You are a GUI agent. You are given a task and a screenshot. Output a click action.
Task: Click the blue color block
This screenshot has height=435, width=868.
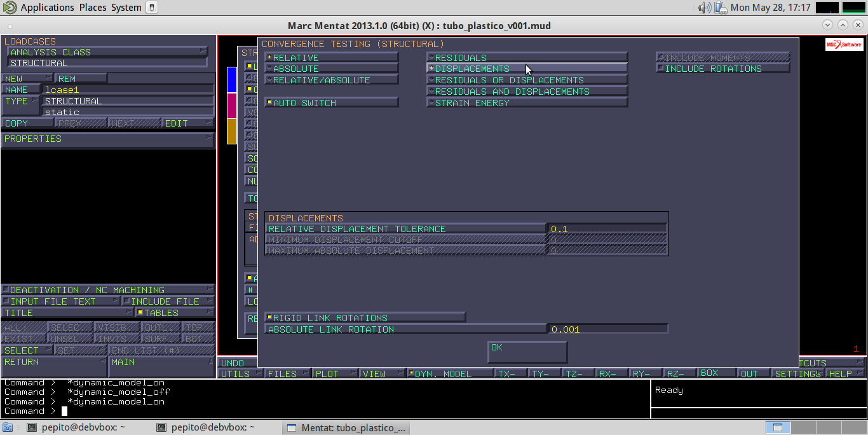pyautogui.click(x=232, y=79)
